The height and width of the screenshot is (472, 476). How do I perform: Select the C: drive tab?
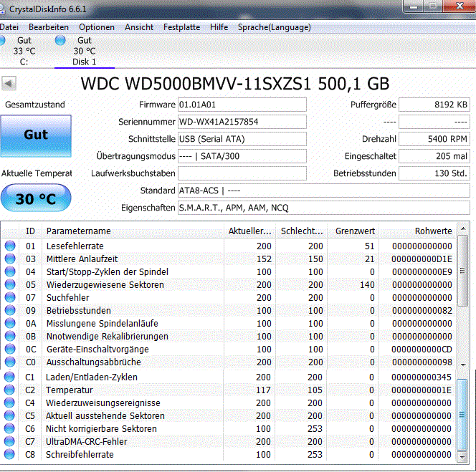point(24,52)
